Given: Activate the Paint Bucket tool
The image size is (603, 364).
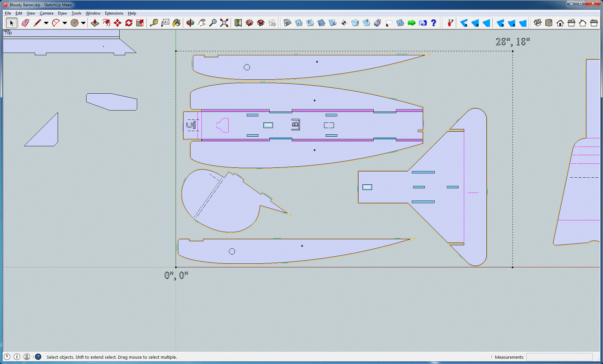Looking at the screenshot, I should [177, 23].
